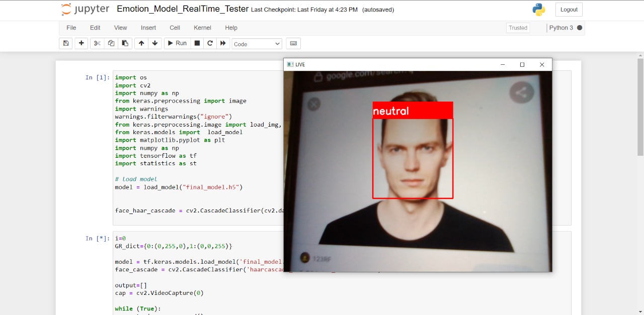This screenshot has height=315, width=644.
Task: Open the Edit menu
Action: 95,28
